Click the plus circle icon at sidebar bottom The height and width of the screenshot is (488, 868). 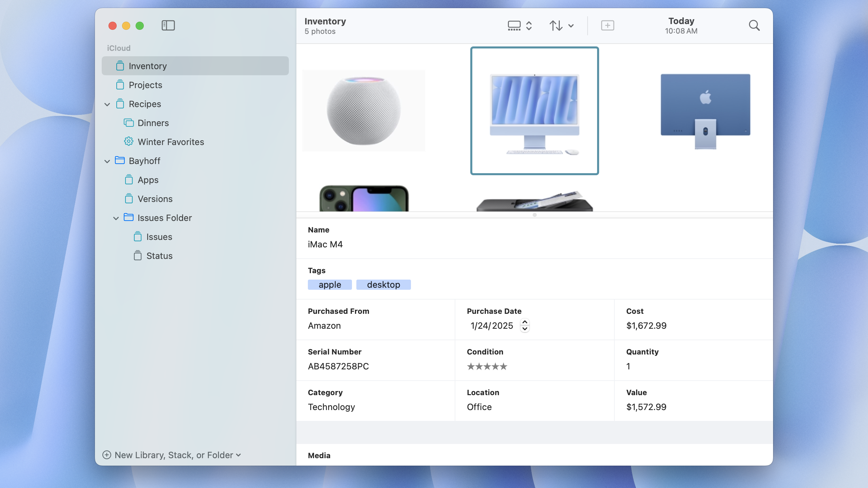107,455
